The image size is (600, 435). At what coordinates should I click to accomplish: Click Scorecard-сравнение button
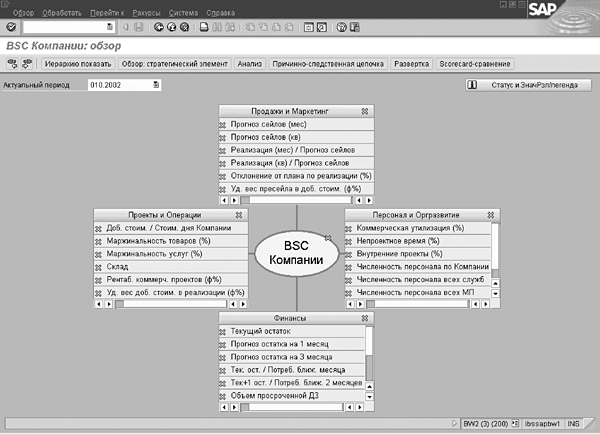click(474, 64)
